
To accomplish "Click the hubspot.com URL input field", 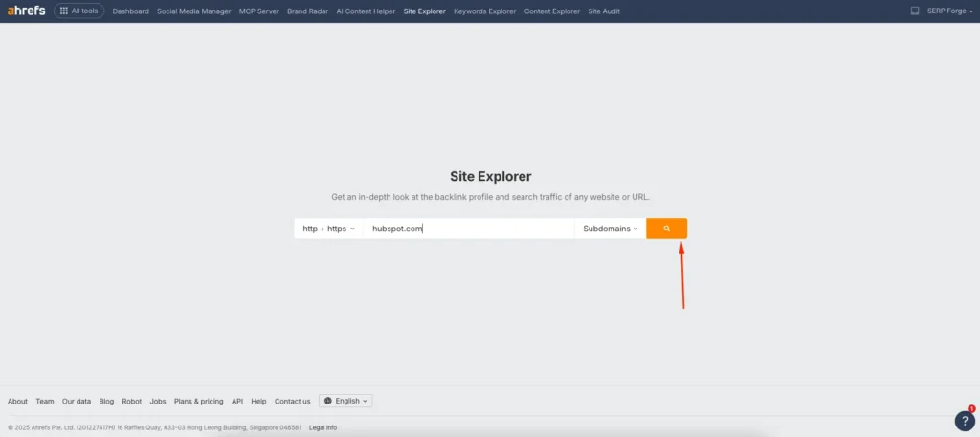I will (x=469, y=229).
